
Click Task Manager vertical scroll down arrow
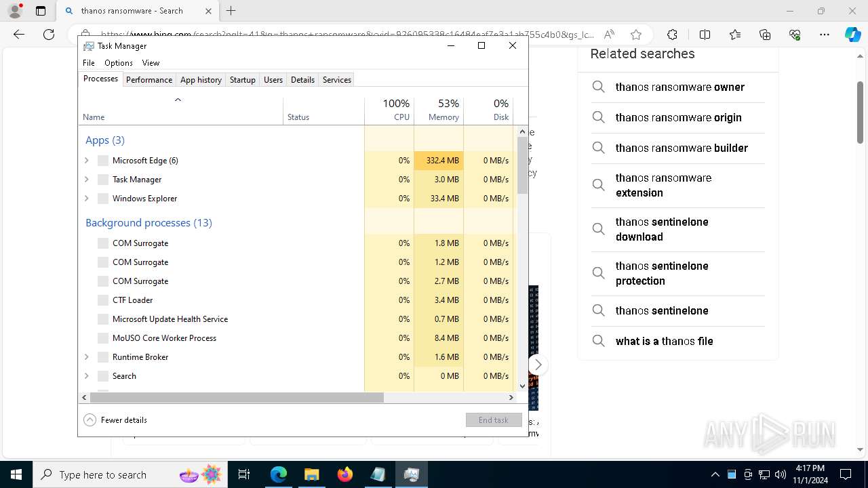point(522,386)
